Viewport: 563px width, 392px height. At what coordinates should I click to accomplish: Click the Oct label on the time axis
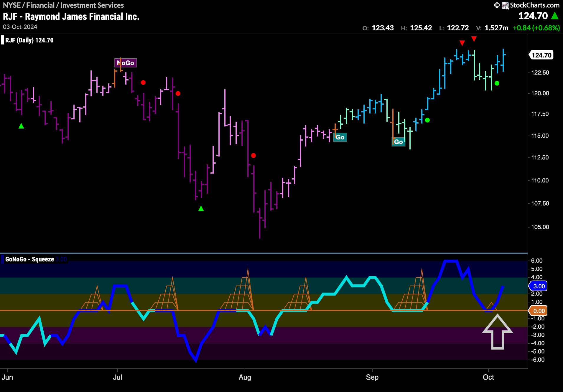click(488, 377)
